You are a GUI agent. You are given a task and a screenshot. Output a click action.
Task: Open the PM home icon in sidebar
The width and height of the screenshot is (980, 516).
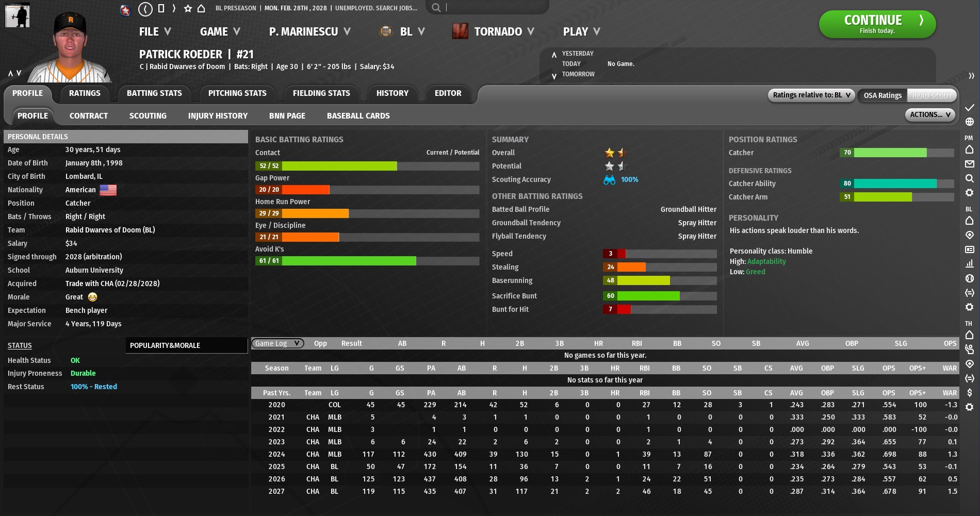(x=970, y=149)
